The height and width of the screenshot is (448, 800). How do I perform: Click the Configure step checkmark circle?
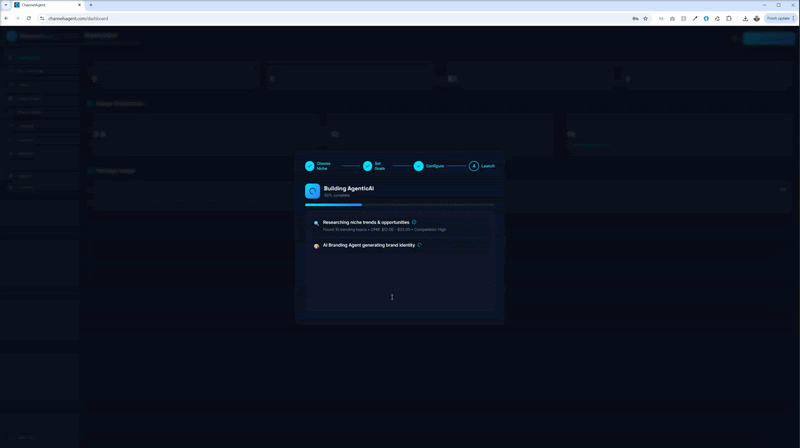(x=419, y=166)
